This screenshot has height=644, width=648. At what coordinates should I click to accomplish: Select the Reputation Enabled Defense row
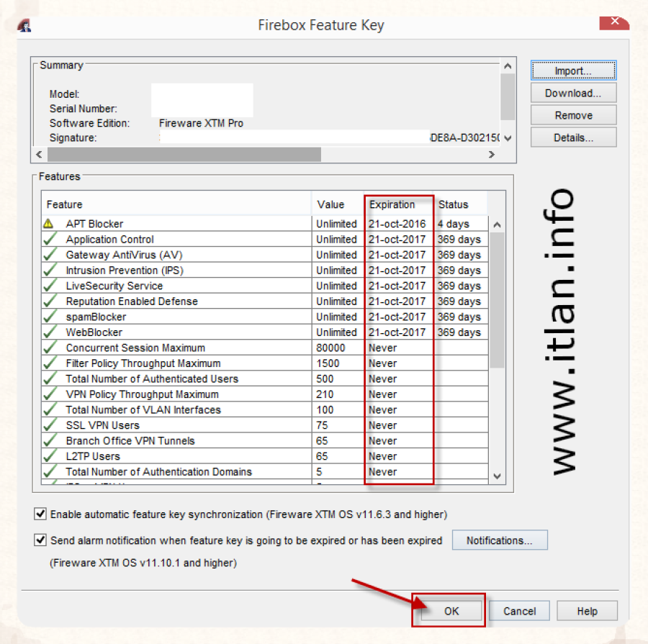[x=132, y=301]
